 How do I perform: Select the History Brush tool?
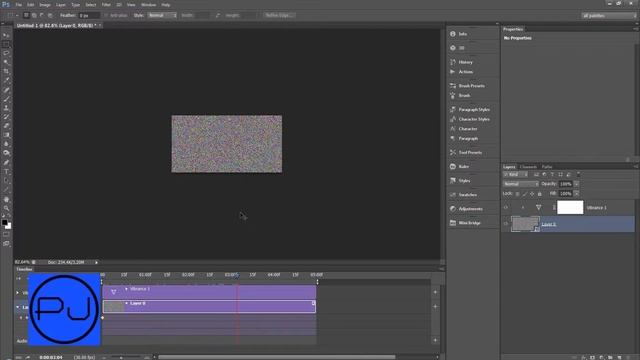click(6, 117)
